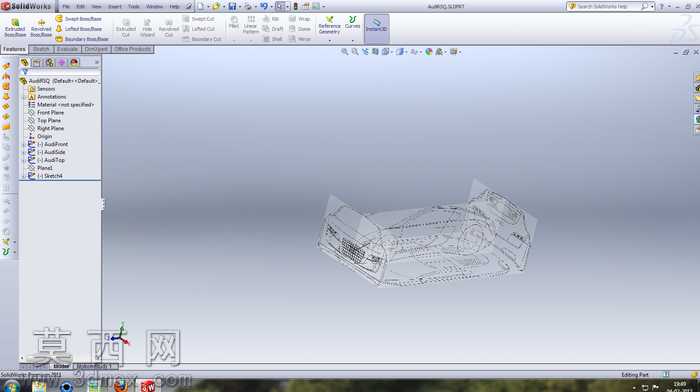Select Front Plane in feature tree
Image resolution: width=700 pixels, height=392 pixels.
click(50, 113)
